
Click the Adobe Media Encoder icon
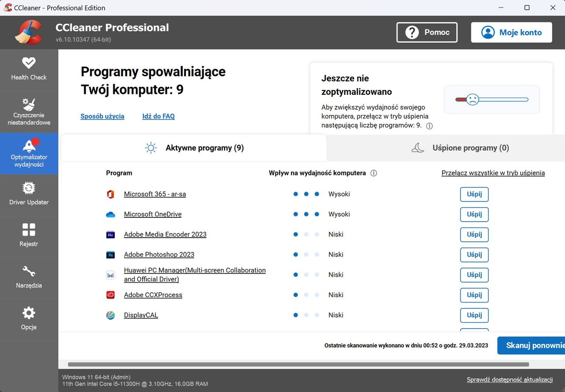point(110,235)
